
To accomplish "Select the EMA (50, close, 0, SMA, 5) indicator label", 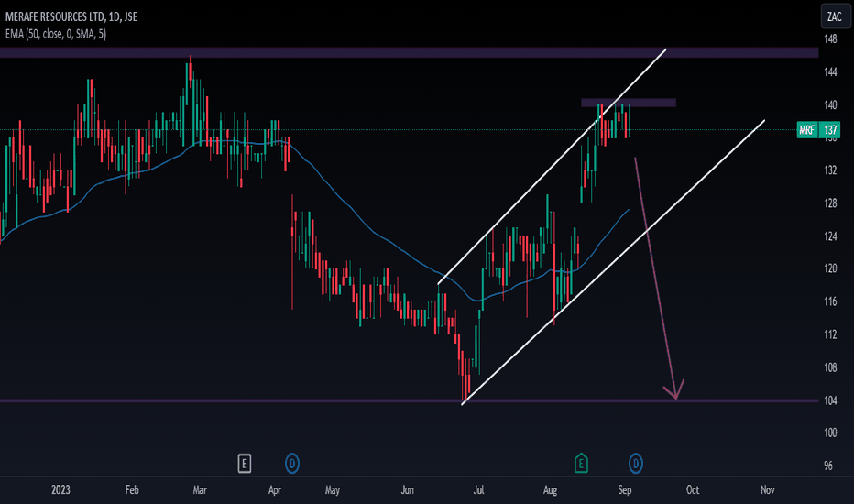I will coord(56,34).
